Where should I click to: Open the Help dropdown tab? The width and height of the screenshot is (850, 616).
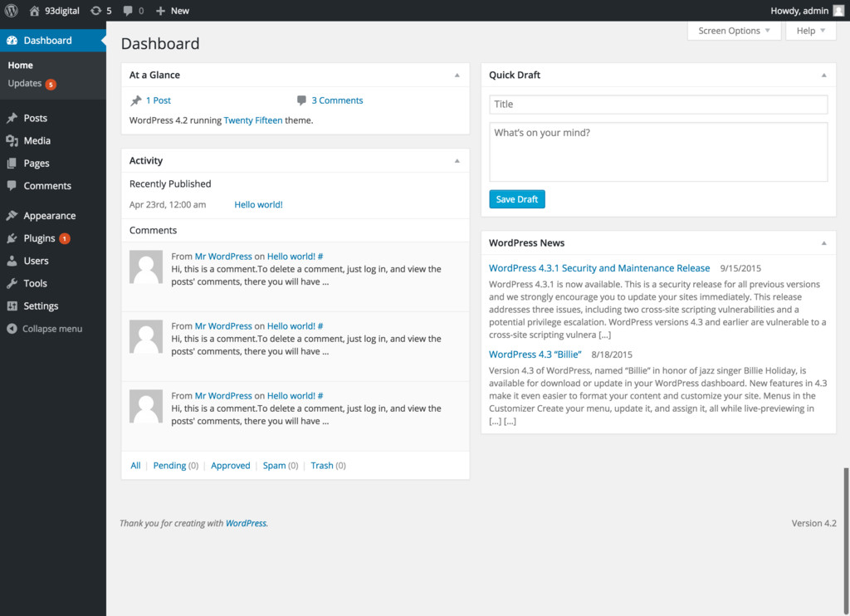pyautogui.click(x=810, y=31)
